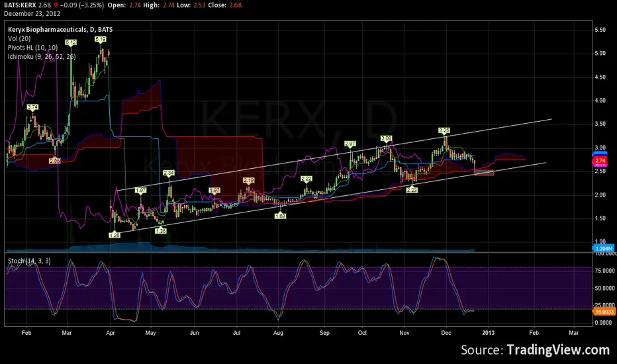
Task: Click the 5.12 pivot high marker
Action: 71,42
